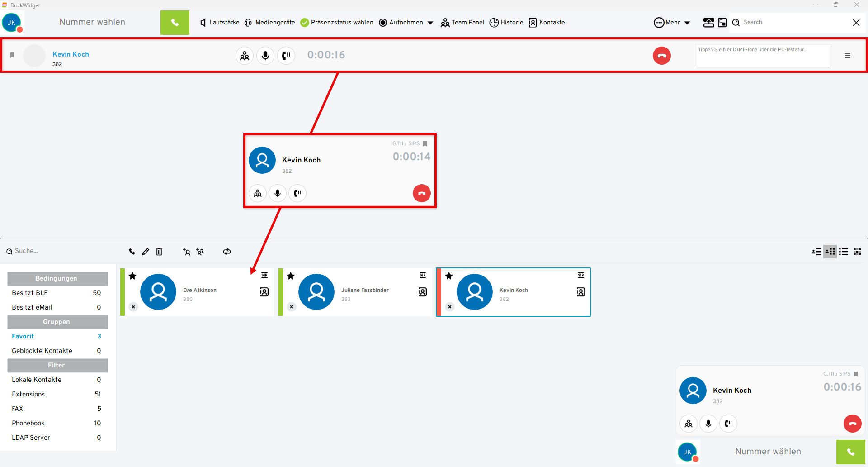Click the synchronize contacts icon
868x467 pixels.
(x=227, y=252)
